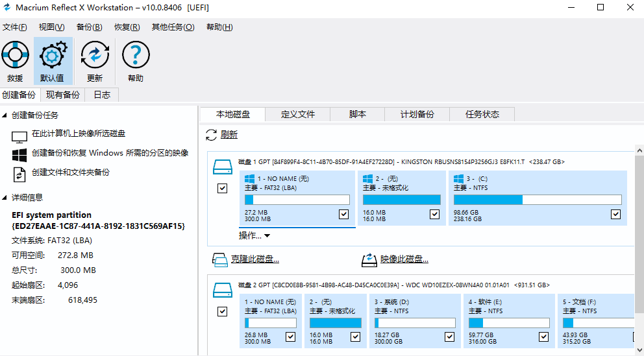Click usage bar of Disk 1 (C:) partition
Viewport: 644px width, 356px height.
[538, 200]
